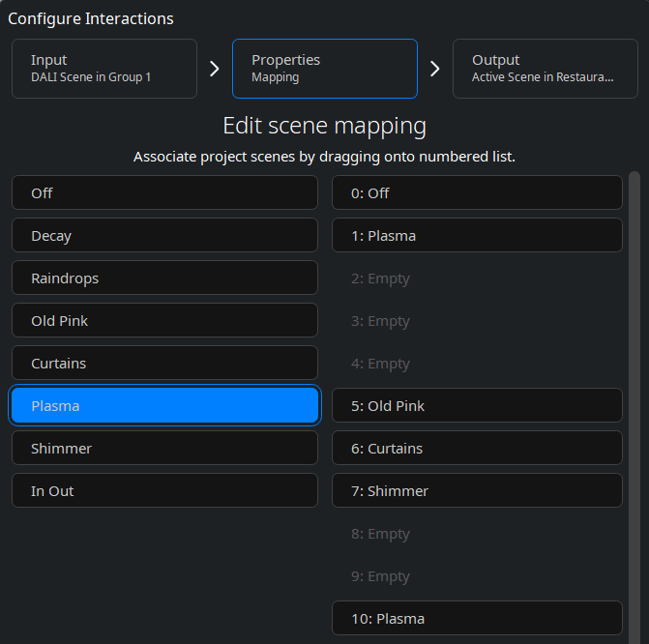Select the Old Pink project scene
The image size is (649, 644).
tap(164, 321)
